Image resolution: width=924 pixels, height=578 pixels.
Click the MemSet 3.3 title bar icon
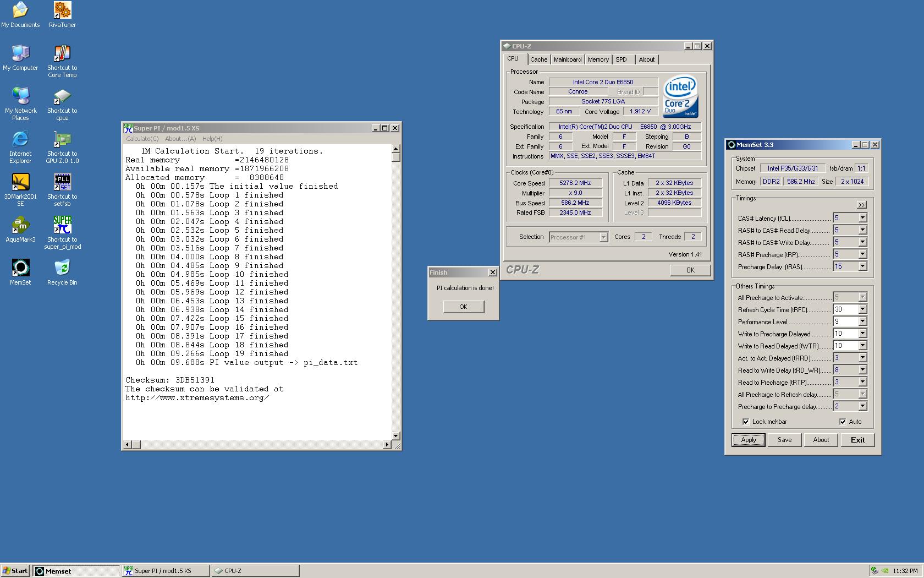click(x=732, y=145)
